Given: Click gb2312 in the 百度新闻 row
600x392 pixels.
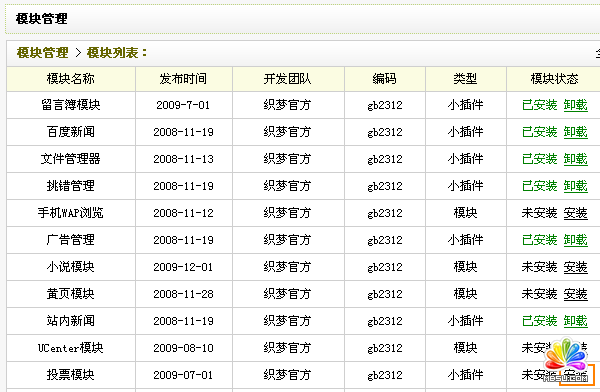Looking at the screenshot, I should [x=385, y=132].
